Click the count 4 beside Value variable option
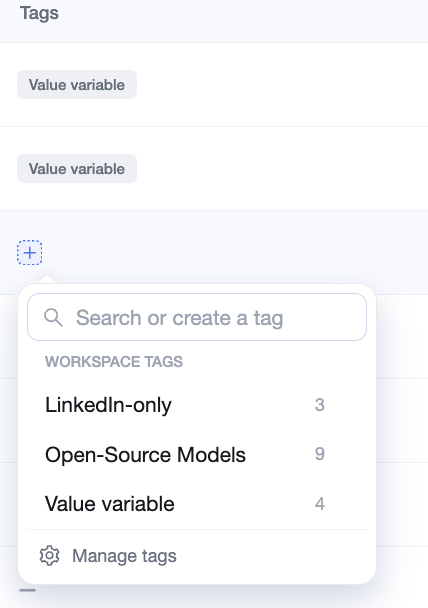Image resolution: width=428 pixels, height=608 pixels. click(319, 504)
